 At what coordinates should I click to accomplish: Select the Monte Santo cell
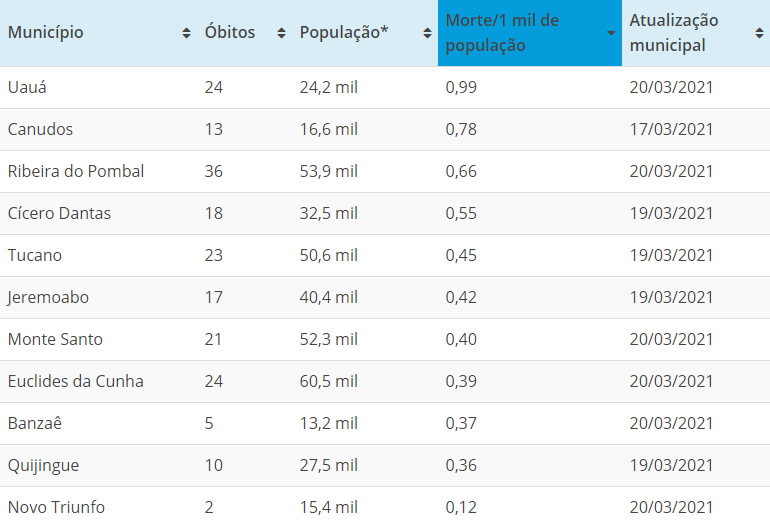[x=55, y=339]
